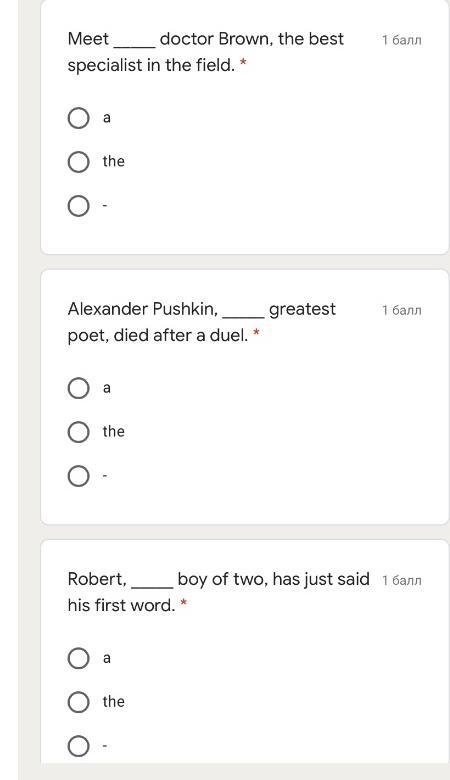Click the blank line before "greatest"
This screenshot has width=450, height=780.
coord(244,317)
